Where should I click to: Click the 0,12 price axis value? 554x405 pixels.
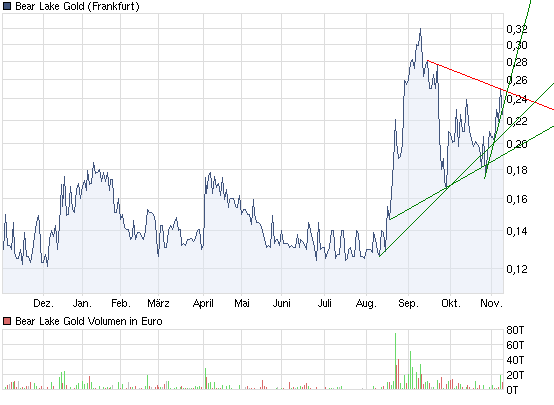(x=517, y=269)
